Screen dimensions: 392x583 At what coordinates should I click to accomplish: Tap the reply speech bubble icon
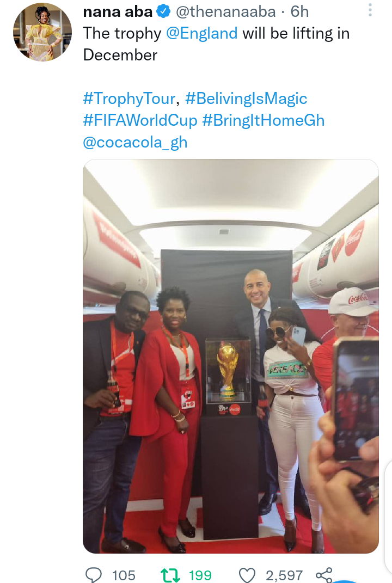point(93,575)
